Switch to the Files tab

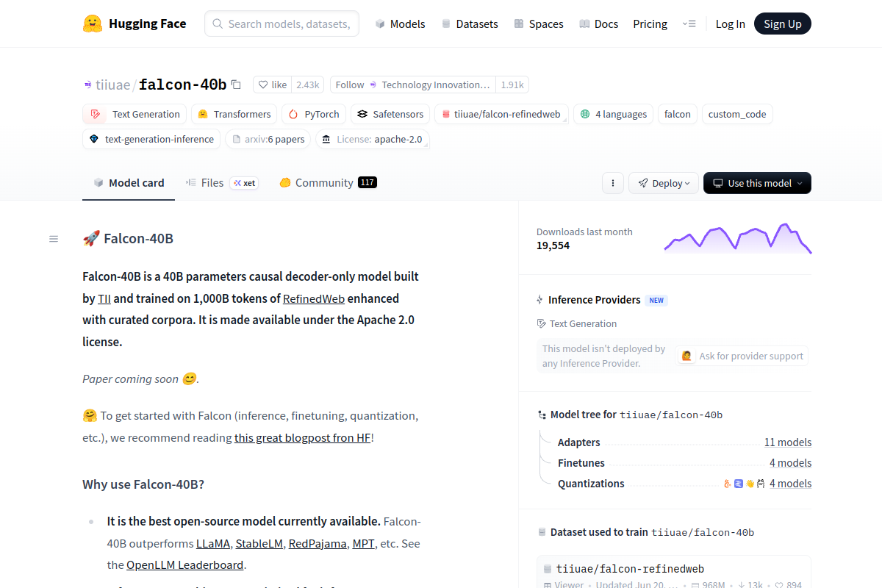coord(212,183)
